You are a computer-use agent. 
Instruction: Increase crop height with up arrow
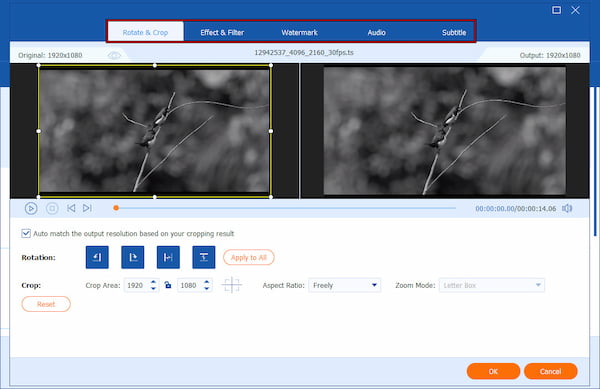tap(207, 282)
